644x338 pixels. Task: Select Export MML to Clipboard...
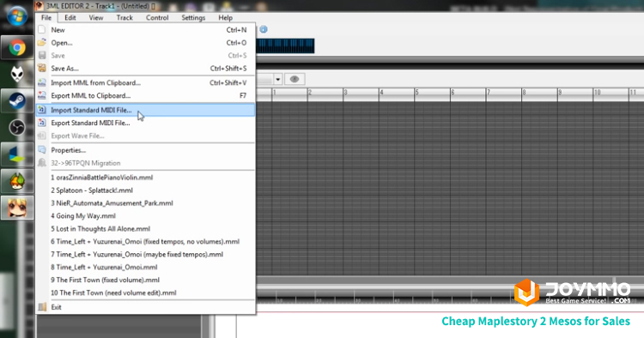click(146, 95)
